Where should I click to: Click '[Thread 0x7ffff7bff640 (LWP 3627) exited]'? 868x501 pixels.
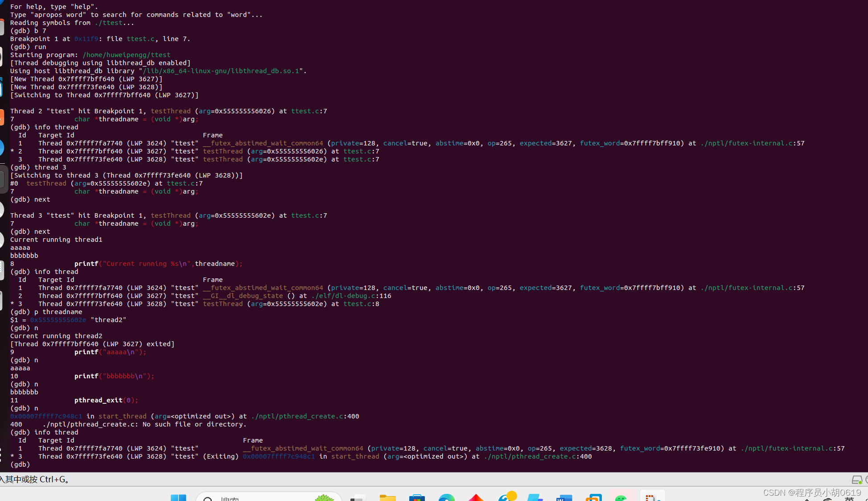pyautogui.click(x=92, y=344)
